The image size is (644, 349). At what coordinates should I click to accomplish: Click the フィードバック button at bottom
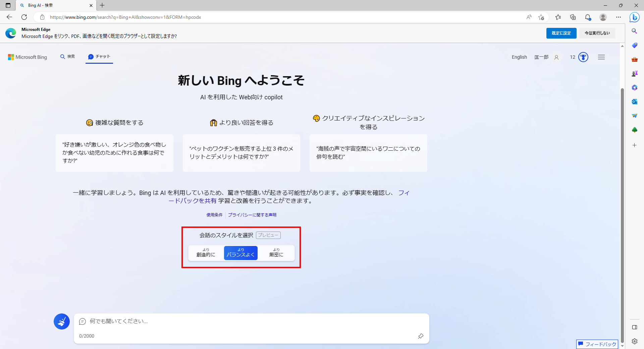point(597,344)
